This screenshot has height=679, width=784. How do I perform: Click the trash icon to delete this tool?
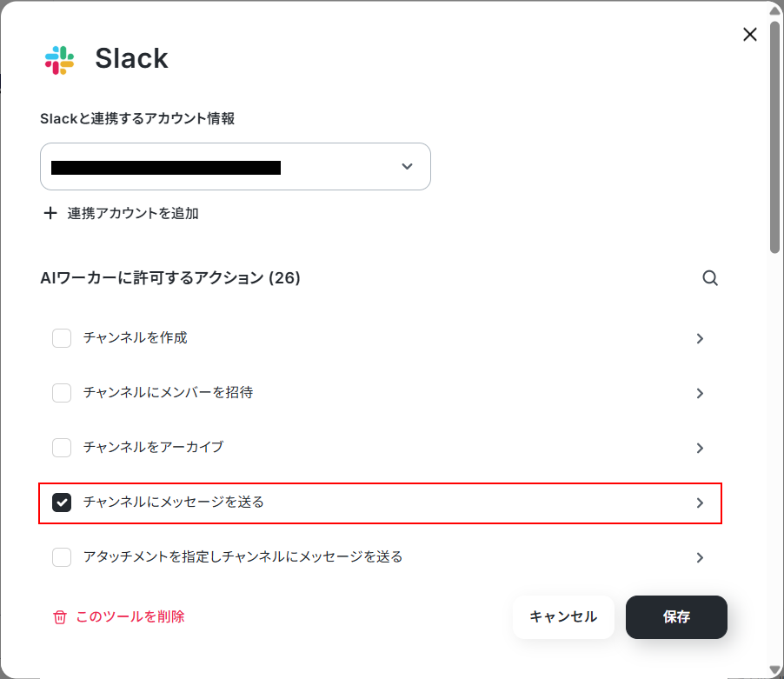pos(59,617)
